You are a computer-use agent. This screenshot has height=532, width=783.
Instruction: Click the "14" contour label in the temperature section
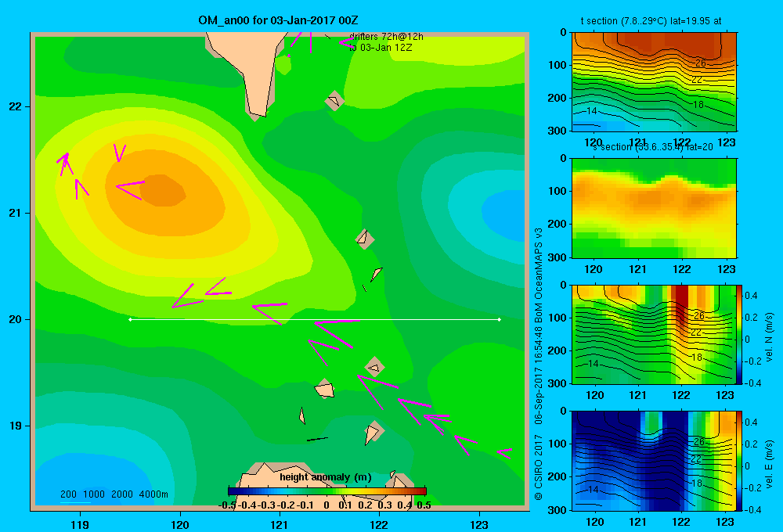coord(592,111)
